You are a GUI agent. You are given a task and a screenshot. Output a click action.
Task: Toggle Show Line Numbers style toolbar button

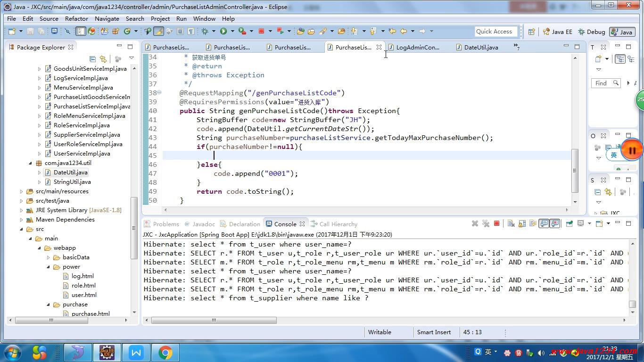pos(81,31)
